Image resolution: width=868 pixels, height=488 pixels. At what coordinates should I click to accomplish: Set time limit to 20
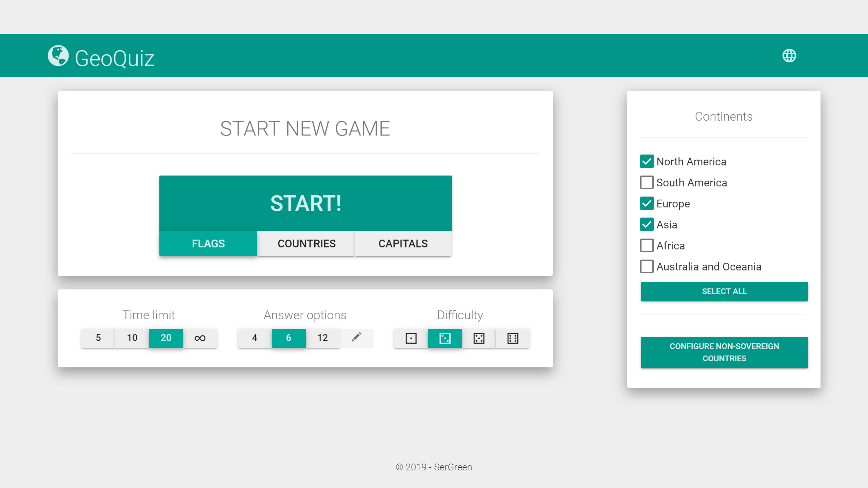[x=166, y=338]
